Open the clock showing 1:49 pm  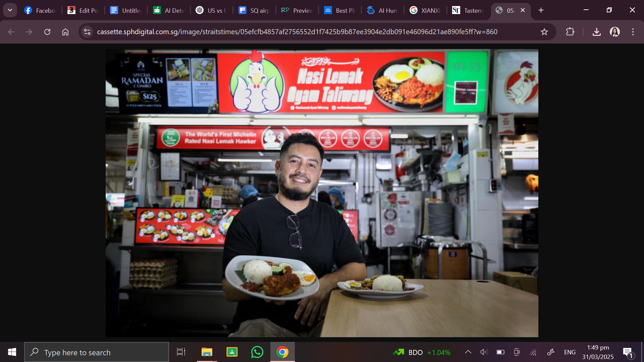598,352
